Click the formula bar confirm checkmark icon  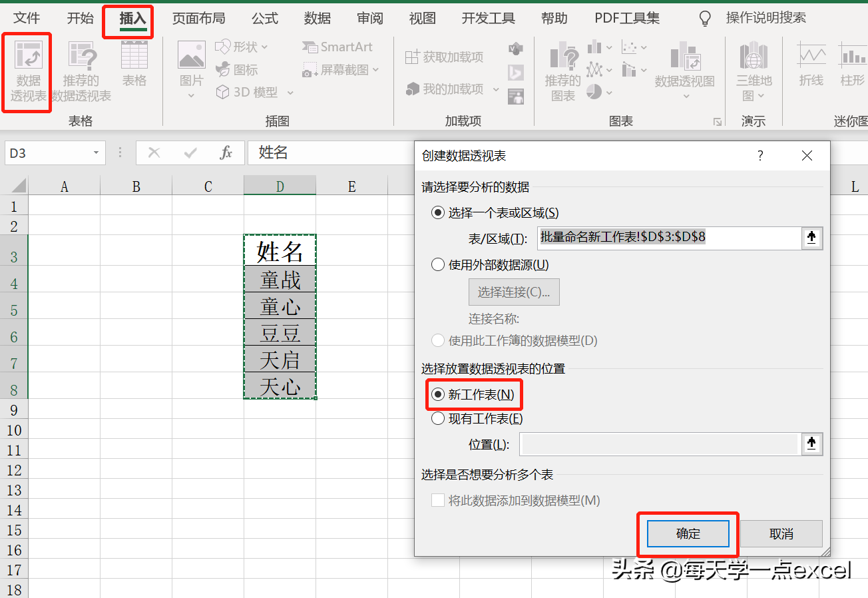[191, 153]
